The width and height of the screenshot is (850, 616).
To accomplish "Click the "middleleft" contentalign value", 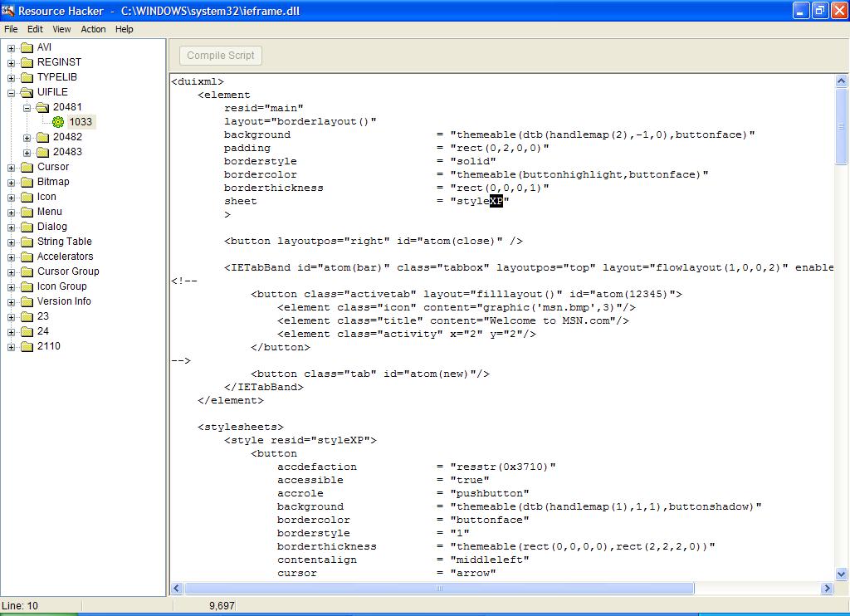I will [x=490, y=560].
